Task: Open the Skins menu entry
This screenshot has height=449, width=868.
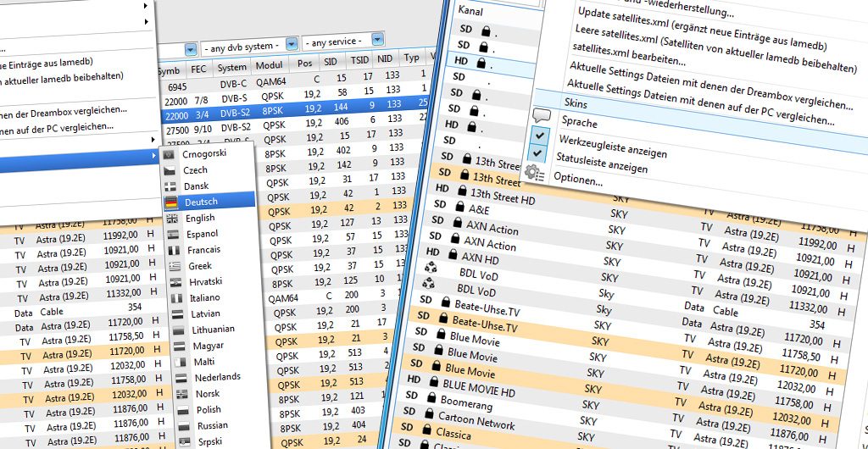Action: 576,103
